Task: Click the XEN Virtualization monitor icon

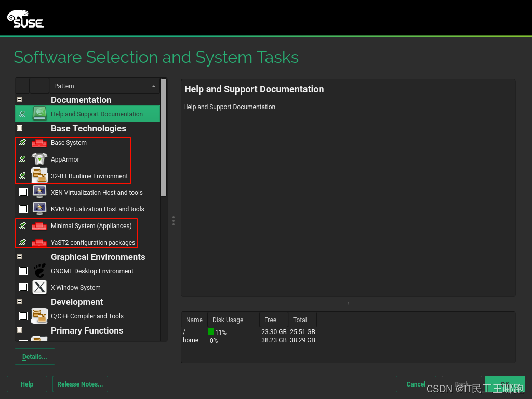Action: 39,192
